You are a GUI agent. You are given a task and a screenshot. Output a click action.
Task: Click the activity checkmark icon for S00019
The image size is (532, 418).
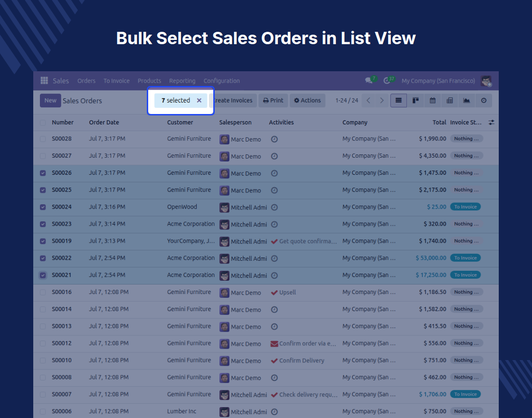(275, 242)
